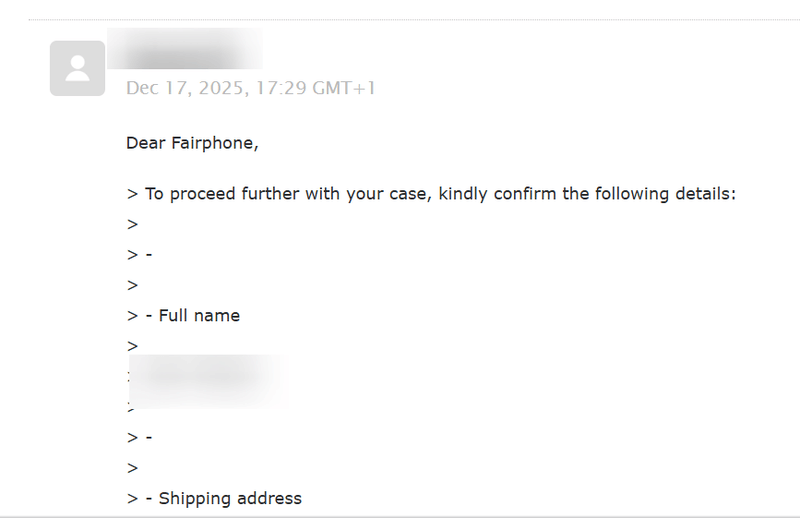Click the Dear Fairphone greeting line
Viewport: 800px width, 518px height.
tap(192, 143)
